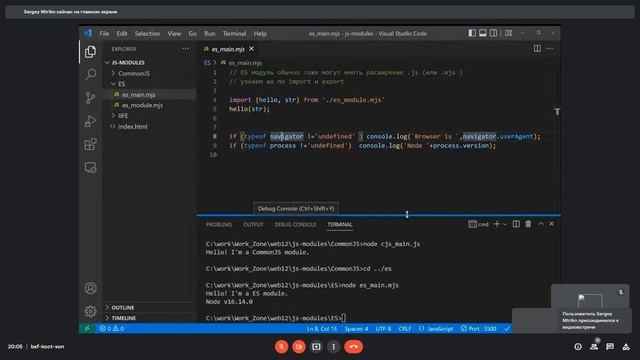Select the Terminal panel tab
Screen dimensions: 640x360
click(340, 224)
